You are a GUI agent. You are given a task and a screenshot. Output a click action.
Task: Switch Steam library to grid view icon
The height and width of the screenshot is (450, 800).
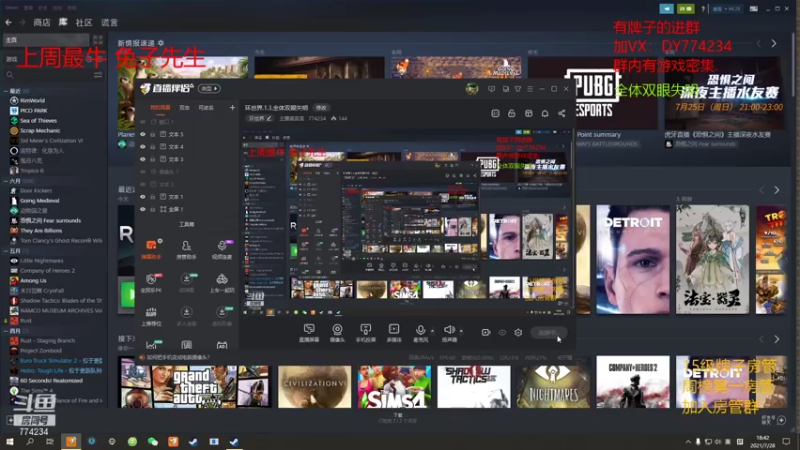tap(98, 40)
